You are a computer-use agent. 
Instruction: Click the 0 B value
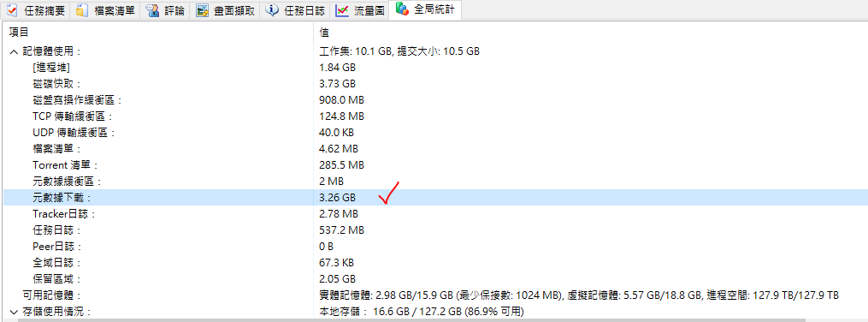pos(327,246)
